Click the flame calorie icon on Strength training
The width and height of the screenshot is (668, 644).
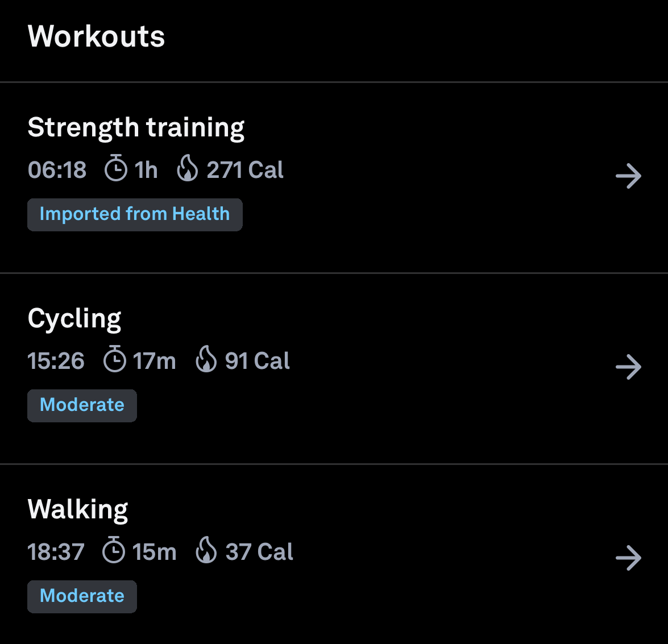(188, 169)
